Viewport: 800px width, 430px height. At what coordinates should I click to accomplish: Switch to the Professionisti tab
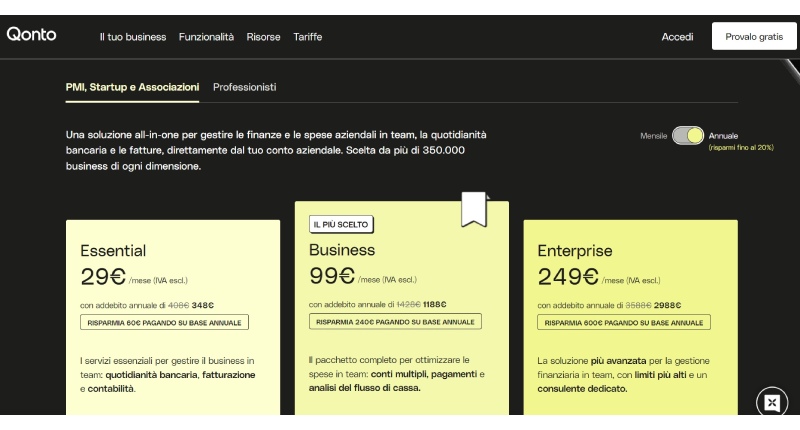[x=245, y=87]
